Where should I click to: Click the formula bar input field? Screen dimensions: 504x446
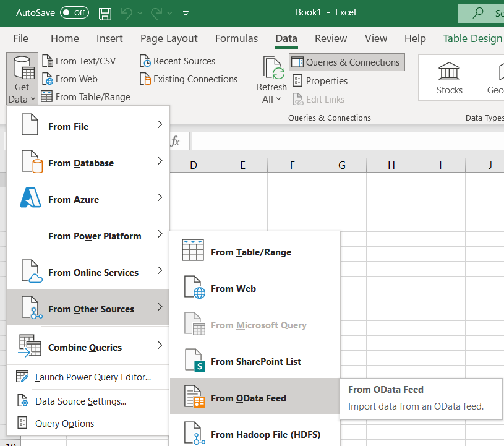click(x=348, y=141)
